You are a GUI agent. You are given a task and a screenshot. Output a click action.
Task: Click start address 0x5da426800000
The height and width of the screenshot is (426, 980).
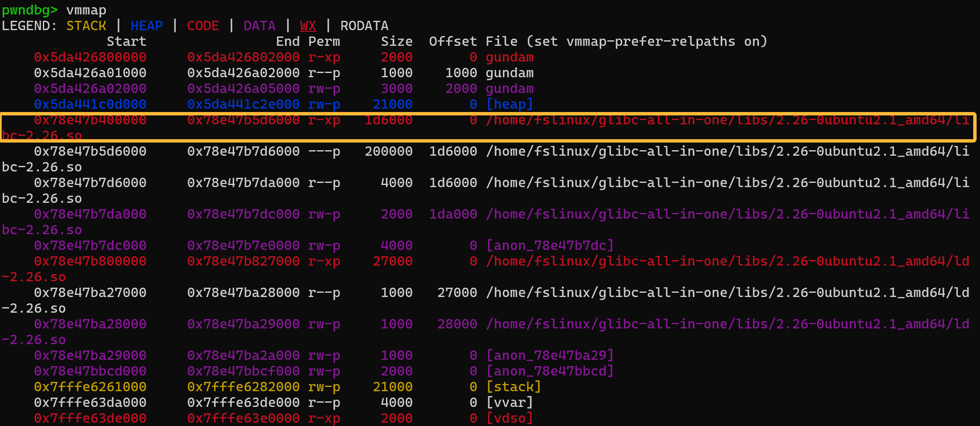90,57
